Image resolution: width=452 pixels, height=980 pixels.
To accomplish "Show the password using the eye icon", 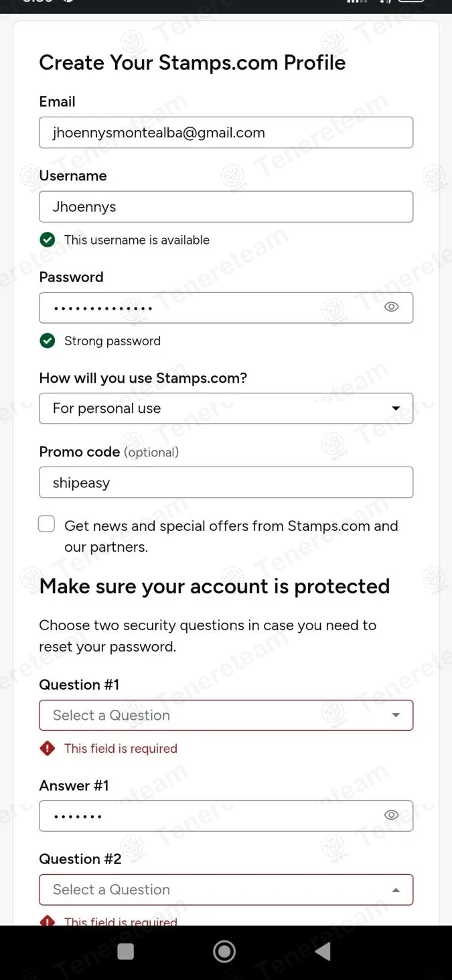I will (392, 307).
